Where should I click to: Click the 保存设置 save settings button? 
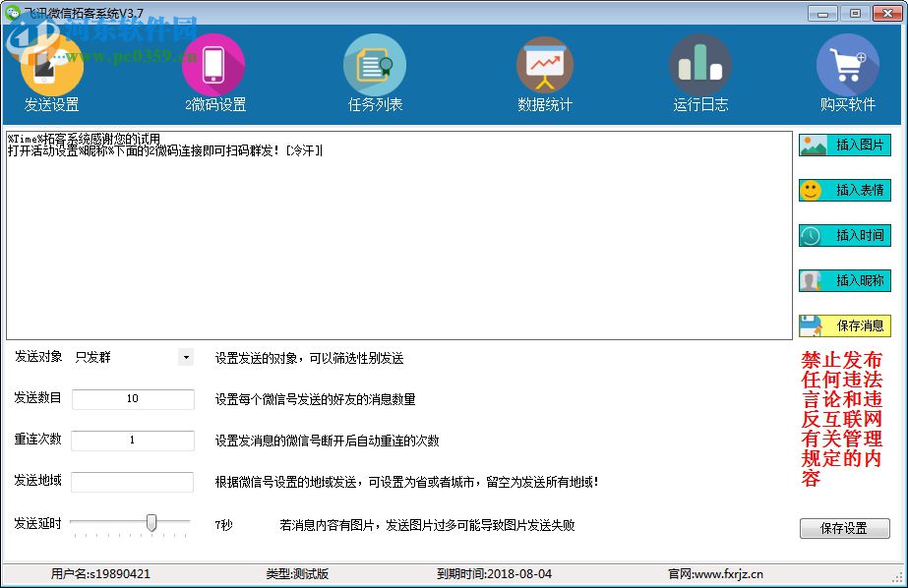[x=845, y=528]
